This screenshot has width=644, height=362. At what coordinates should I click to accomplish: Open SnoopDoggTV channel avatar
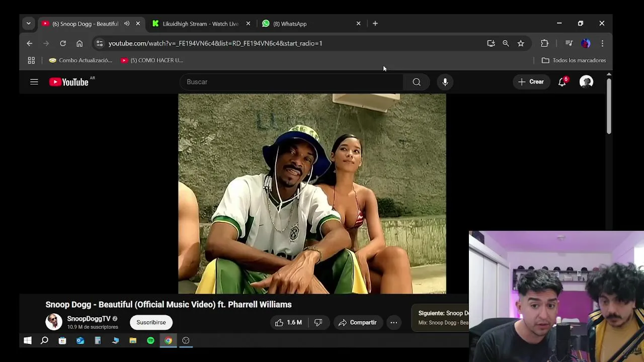(54, 322)
